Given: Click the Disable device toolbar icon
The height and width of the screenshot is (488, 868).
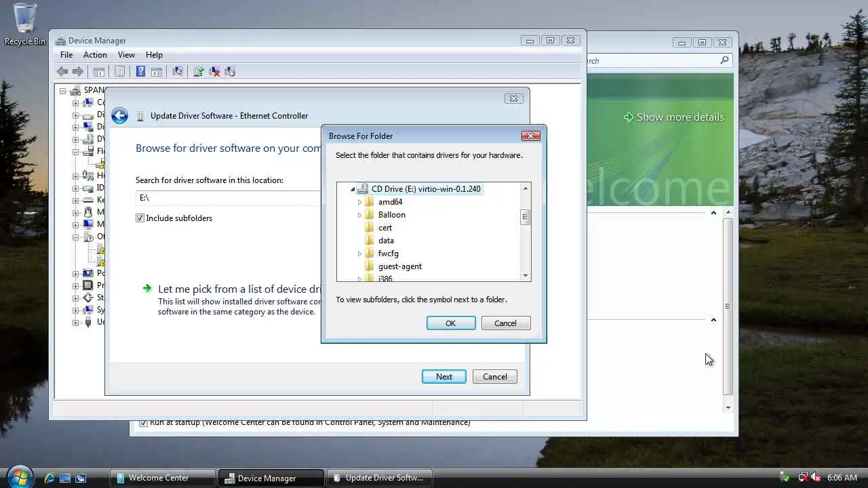Looking at the screenshot, I should 230,71.
